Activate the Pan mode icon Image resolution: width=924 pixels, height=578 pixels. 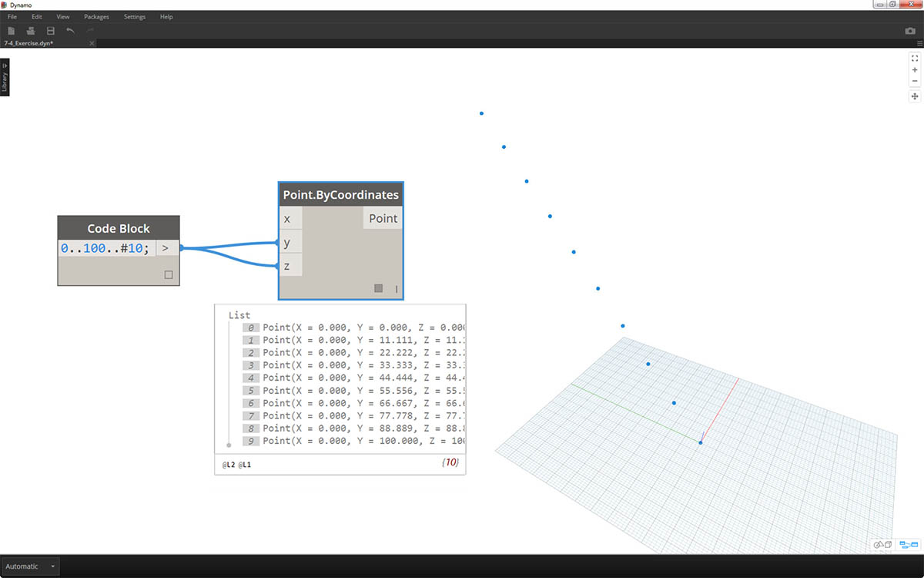(x=915, y=96)
